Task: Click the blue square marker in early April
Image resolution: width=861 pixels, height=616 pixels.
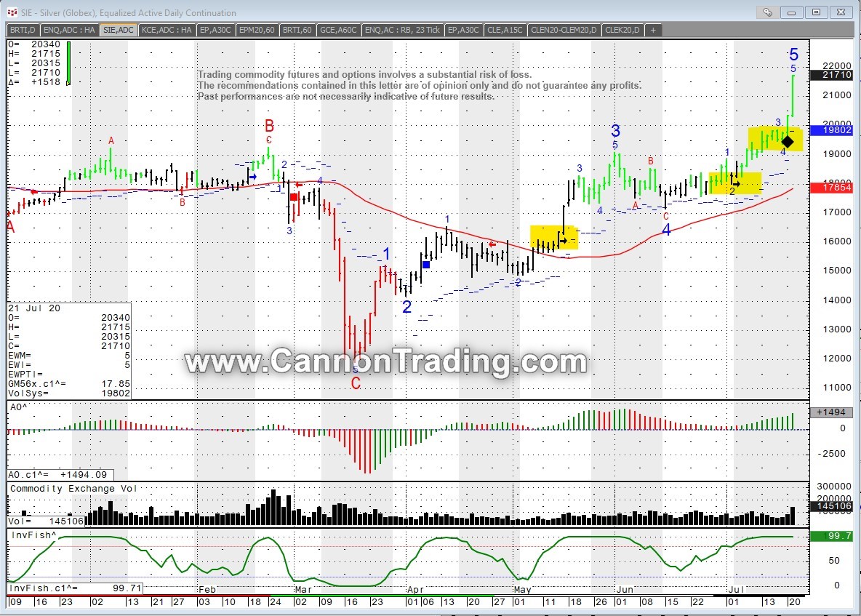Action: 425,265
